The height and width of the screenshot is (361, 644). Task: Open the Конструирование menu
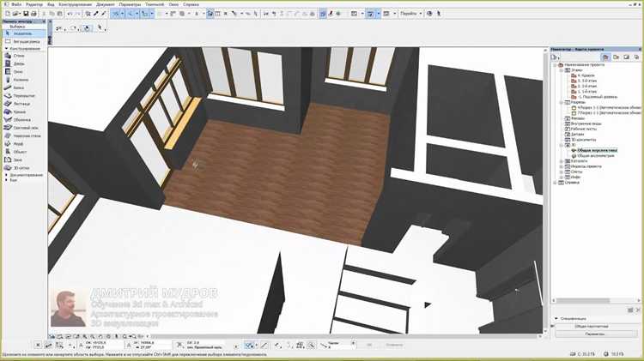pos(76,4)
